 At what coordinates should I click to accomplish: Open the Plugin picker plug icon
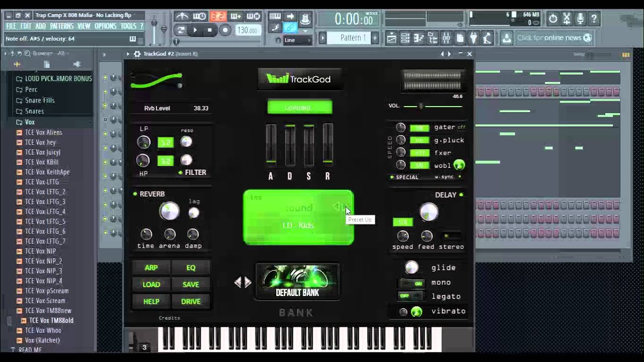click(x=473, y=38)
